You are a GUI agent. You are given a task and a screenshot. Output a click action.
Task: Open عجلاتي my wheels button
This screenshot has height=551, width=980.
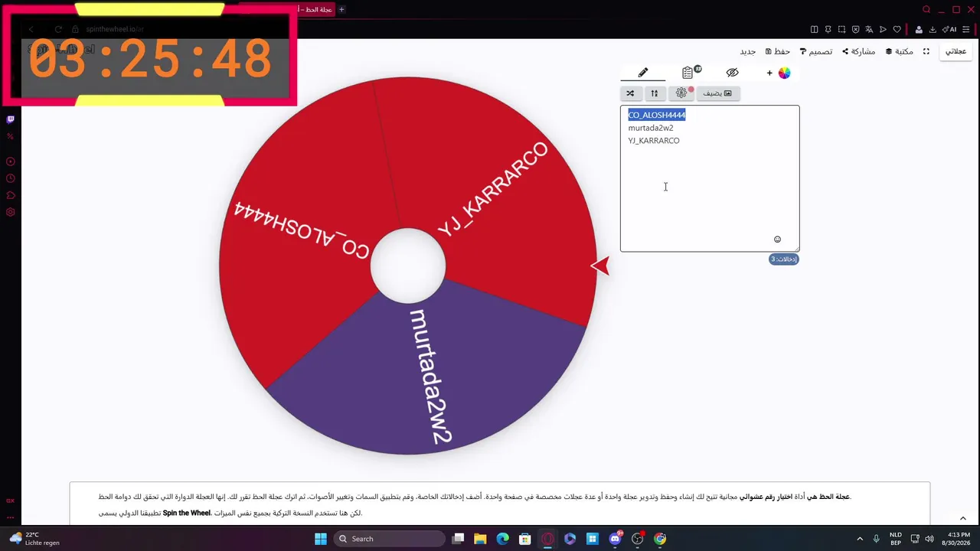pyautogui.click(x=955, y=51)
